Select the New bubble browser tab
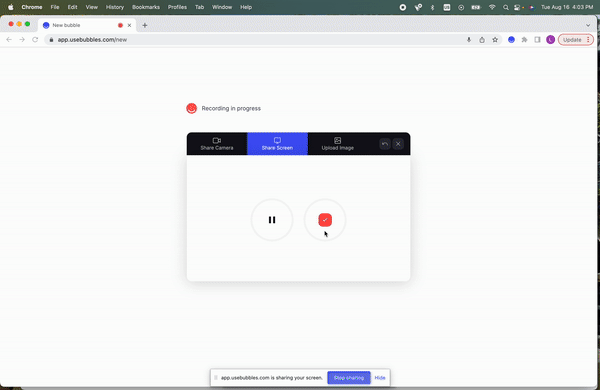This screenshot has width=600, height=390. coord(87,25)
